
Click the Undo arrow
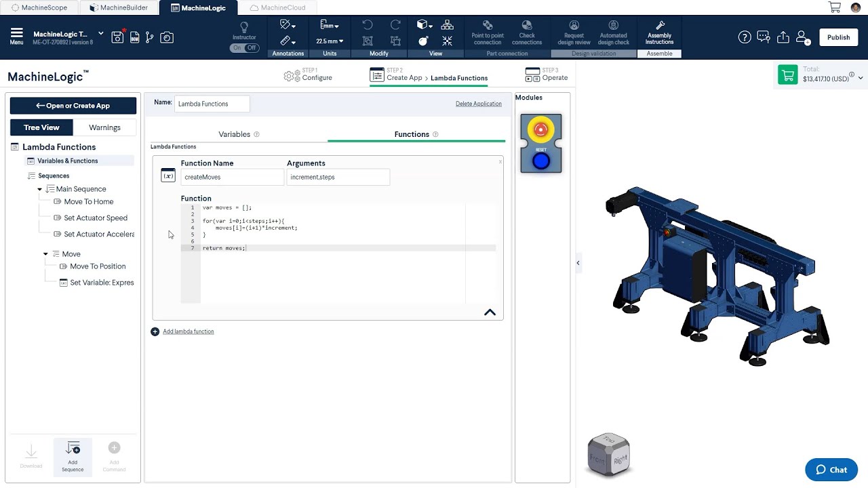tap(368, 25)
